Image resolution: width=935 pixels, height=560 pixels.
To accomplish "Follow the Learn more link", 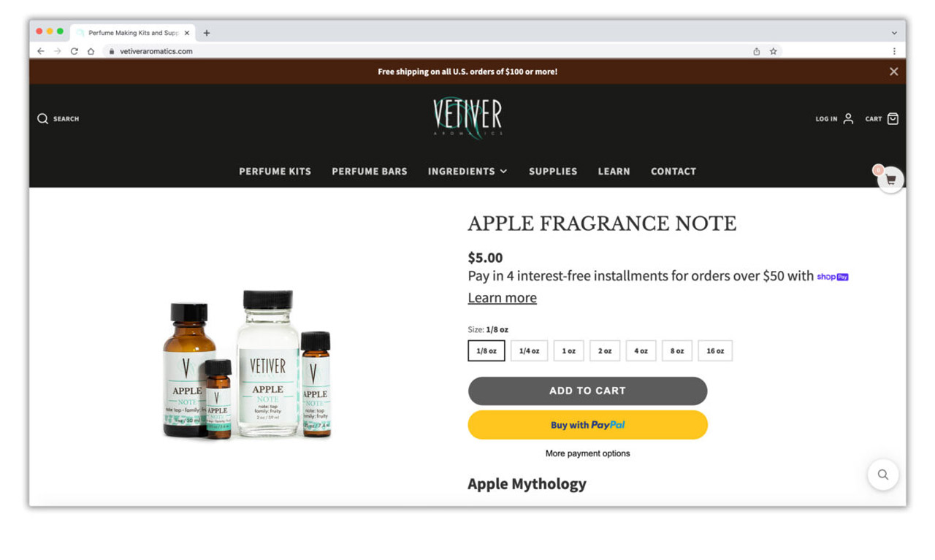I will tap(502, 298).
